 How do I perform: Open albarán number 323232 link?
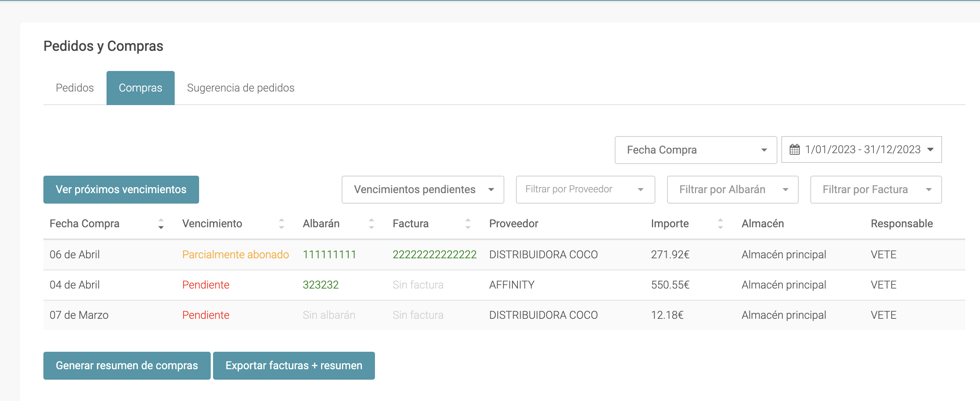320,285
